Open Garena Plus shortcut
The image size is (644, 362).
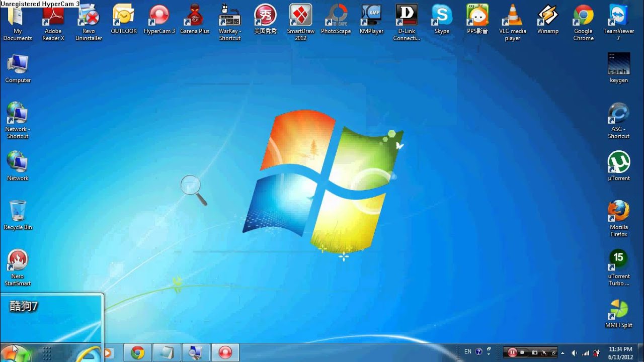coord(195,19)
